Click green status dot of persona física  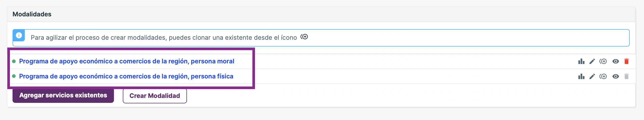14,76
